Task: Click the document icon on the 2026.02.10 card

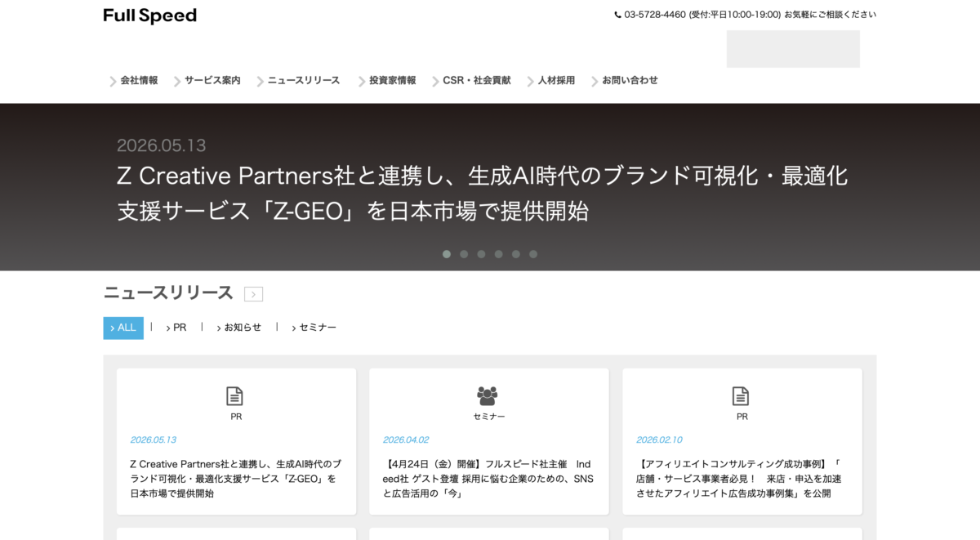Action: click(x=741, y=396)
